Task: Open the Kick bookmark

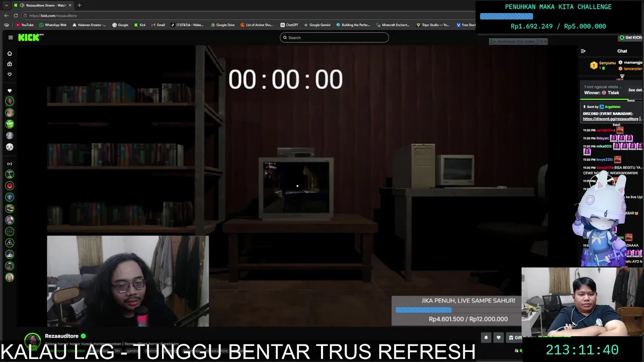Action: click(x=140, y=25)
